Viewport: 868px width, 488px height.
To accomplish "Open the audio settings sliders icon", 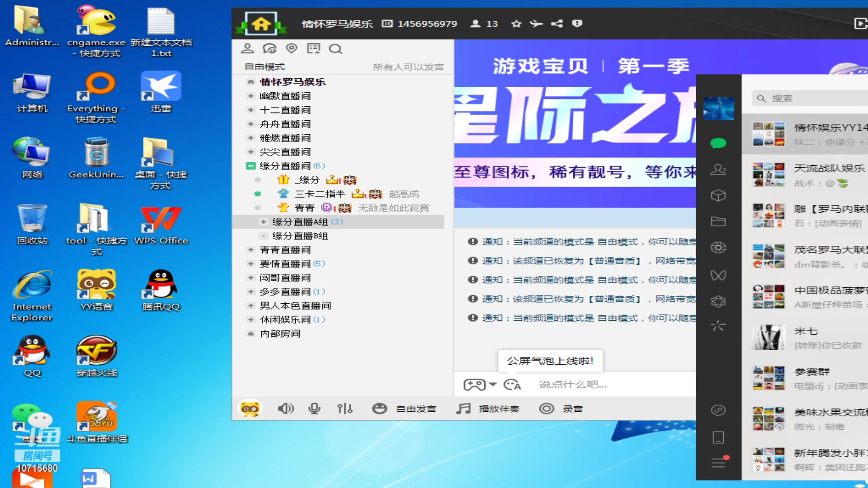I will point(344,408).
